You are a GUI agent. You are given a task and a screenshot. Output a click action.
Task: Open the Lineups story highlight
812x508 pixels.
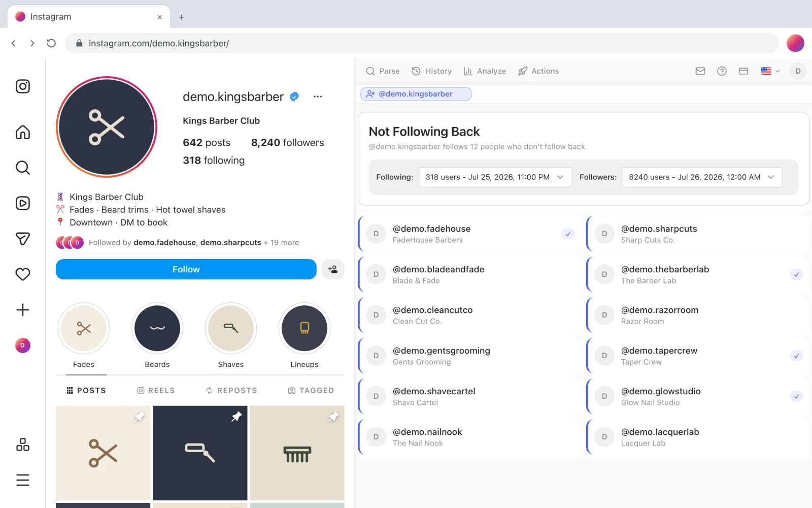click(304, 336)
